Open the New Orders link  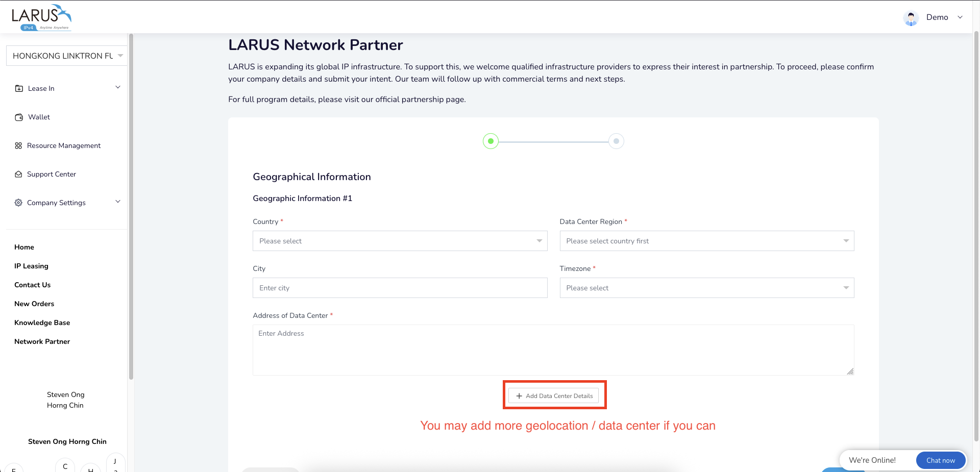34,304
